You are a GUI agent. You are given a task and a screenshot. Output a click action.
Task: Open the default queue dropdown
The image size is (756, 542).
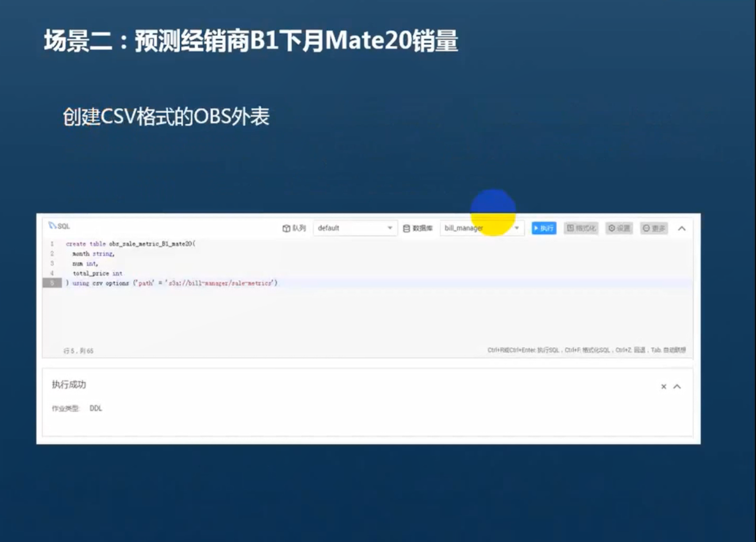point(355,228)
